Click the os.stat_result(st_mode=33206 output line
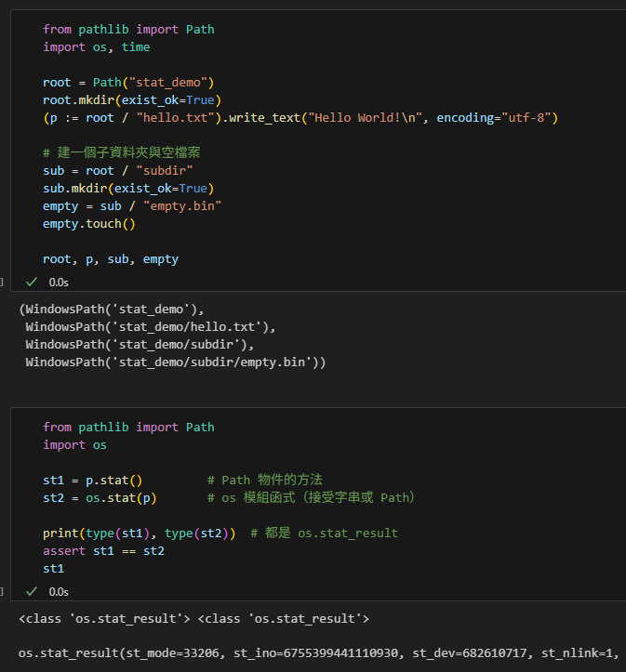This screenshot has width=626, height=672. click(318, 653)
